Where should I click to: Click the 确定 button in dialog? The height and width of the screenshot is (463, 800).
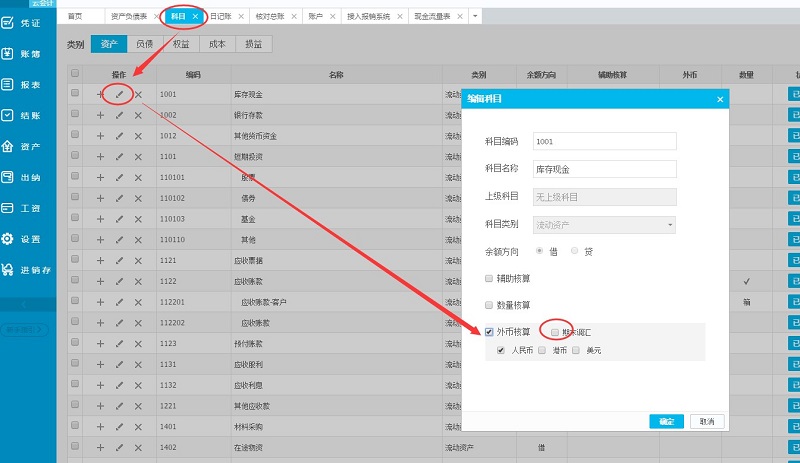coord(666,421)
